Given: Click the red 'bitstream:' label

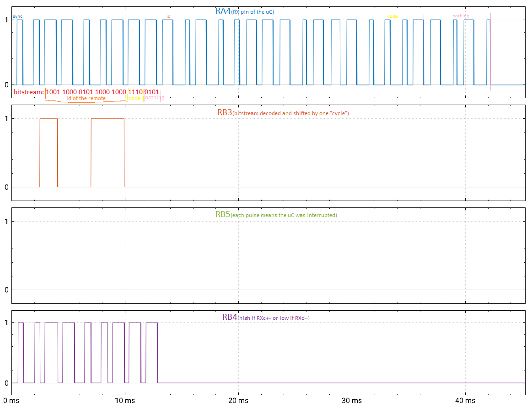Looking at the screenshot, I should [x=29, y=92].
